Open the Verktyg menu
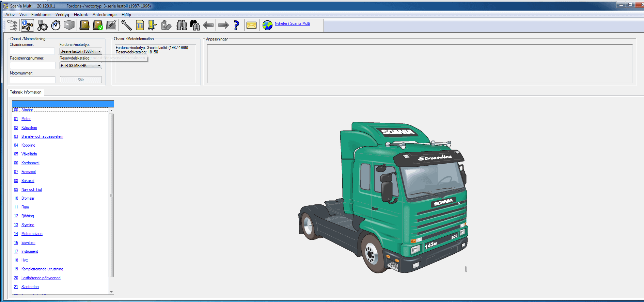Viewport: 644px width, 302px height. [62, 15]
